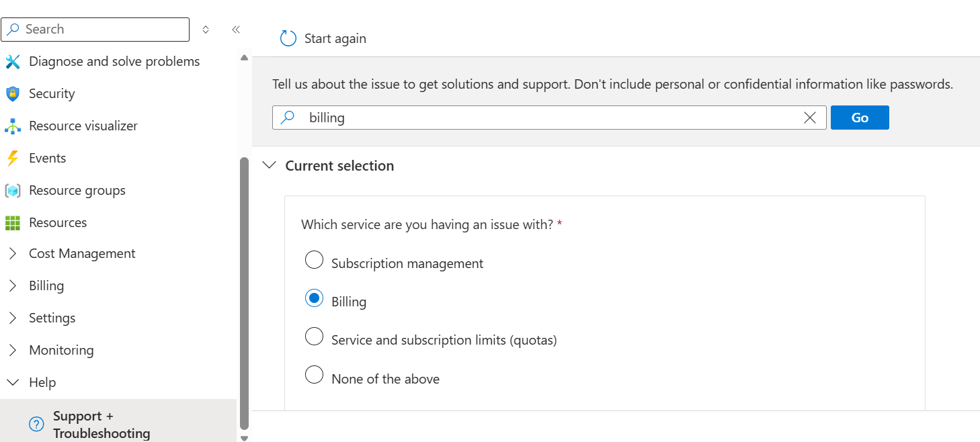Click the Security shield icon
980x442 pixels.
pos(13,94)
